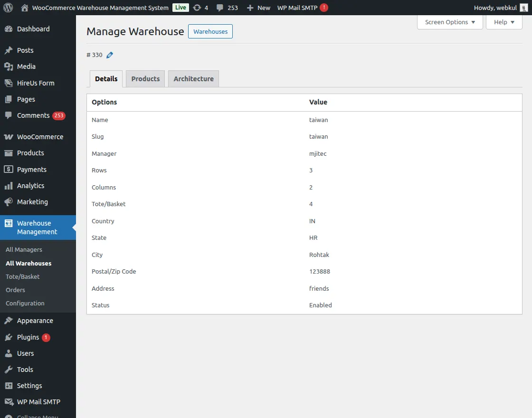
Task: Click the Dashboard gauge icon
Action: 9,29
